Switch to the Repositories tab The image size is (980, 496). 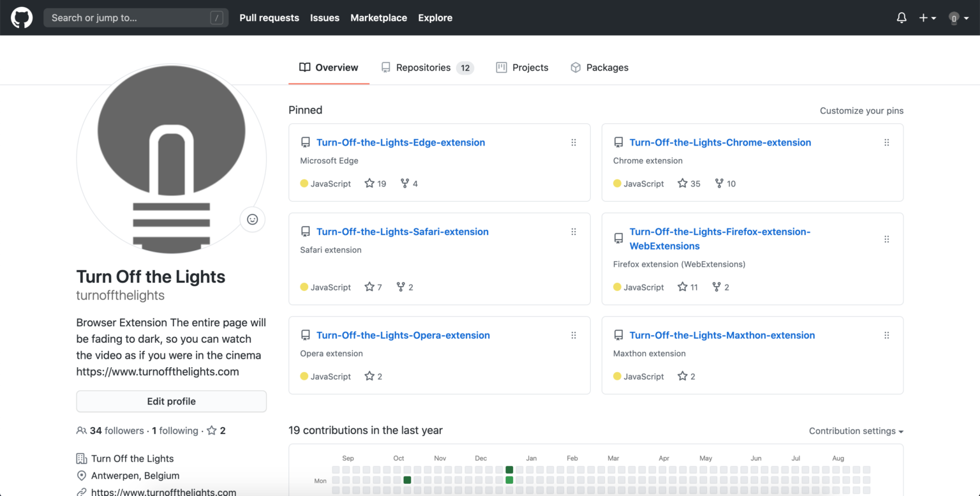pyautogui.click(x=427, y=68)
